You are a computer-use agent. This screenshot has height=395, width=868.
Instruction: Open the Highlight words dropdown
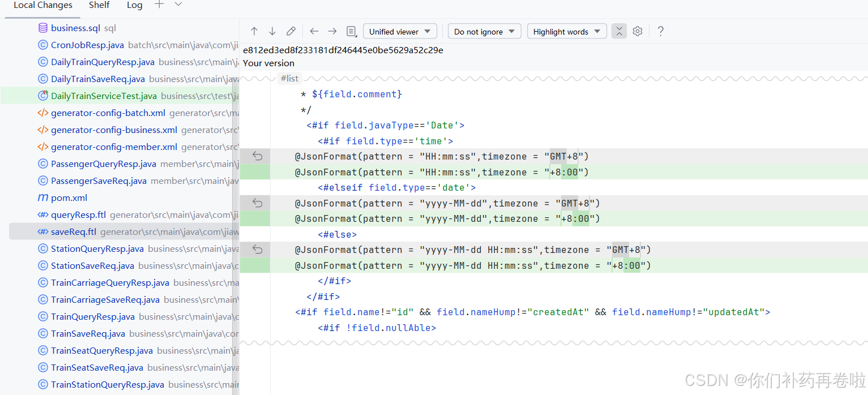coord(567,31)
